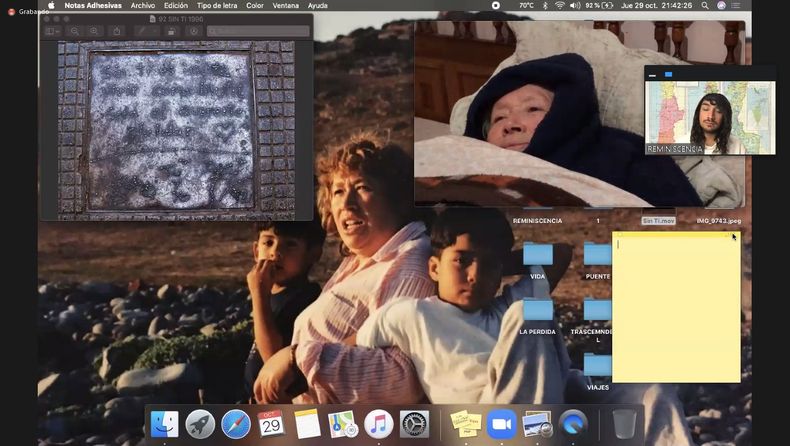Viewport: 790px width, 446px height.
Task: Select the Sin Ti.mov file
Action: point(658,220)
